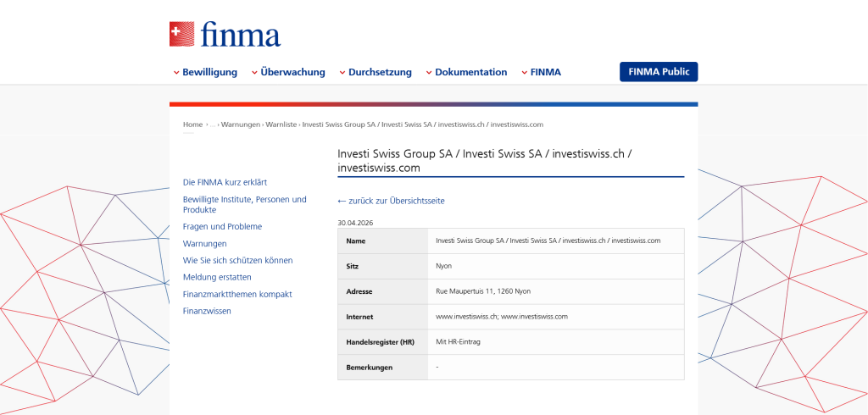Open Warnungen in the sidebar
Image resolution: width=868 pixels, height=415 pixels.
pyautogui.click(x=205, y=243)
